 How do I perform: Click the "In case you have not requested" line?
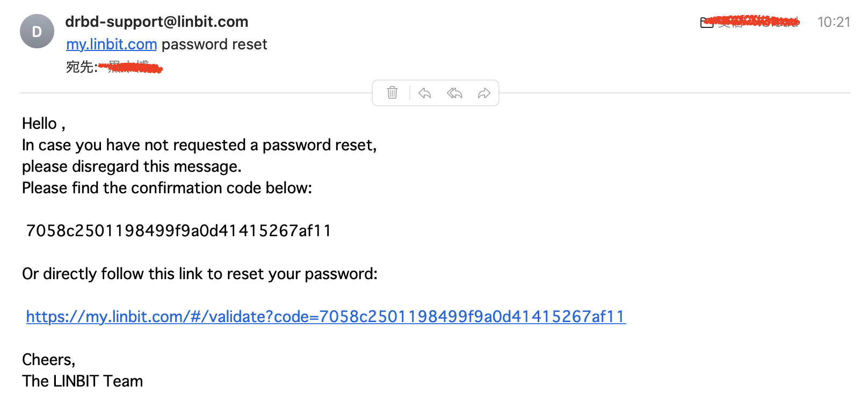pos(199,145)
